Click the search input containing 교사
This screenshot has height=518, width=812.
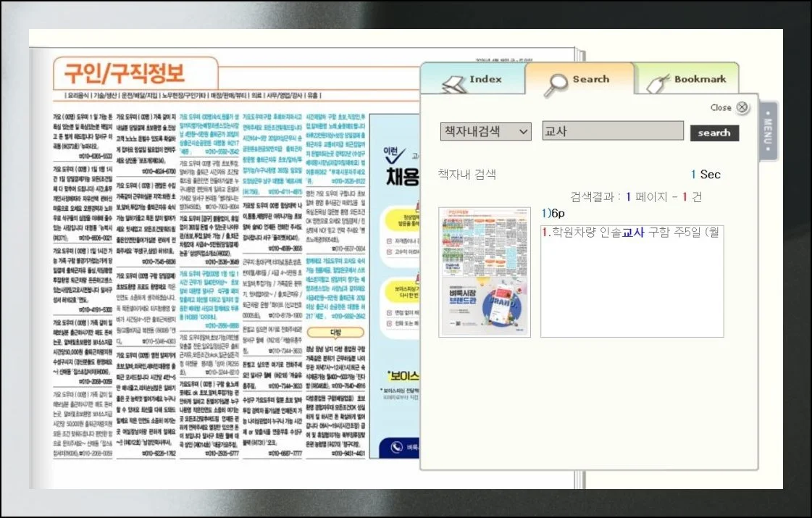612,131
